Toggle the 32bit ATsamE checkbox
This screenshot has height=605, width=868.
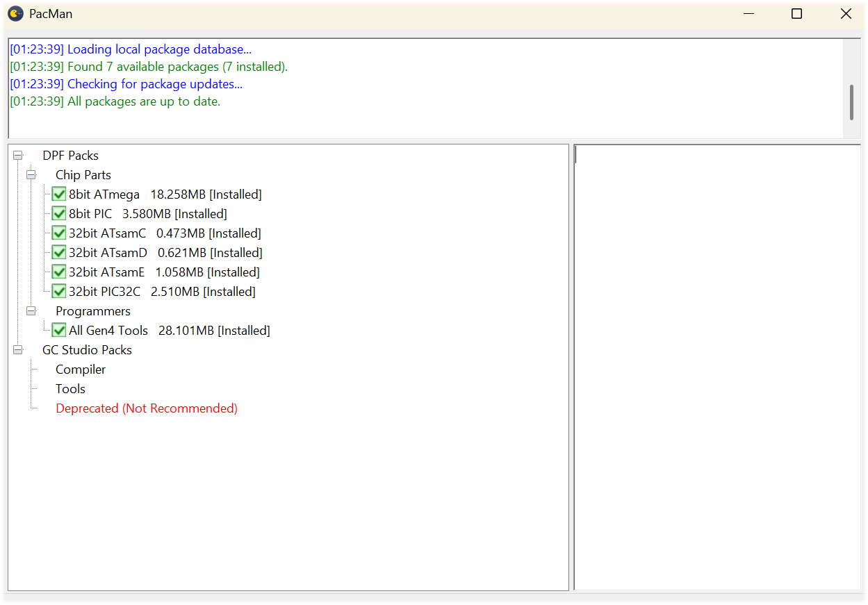pyautogui.click(x=59, y=272)
